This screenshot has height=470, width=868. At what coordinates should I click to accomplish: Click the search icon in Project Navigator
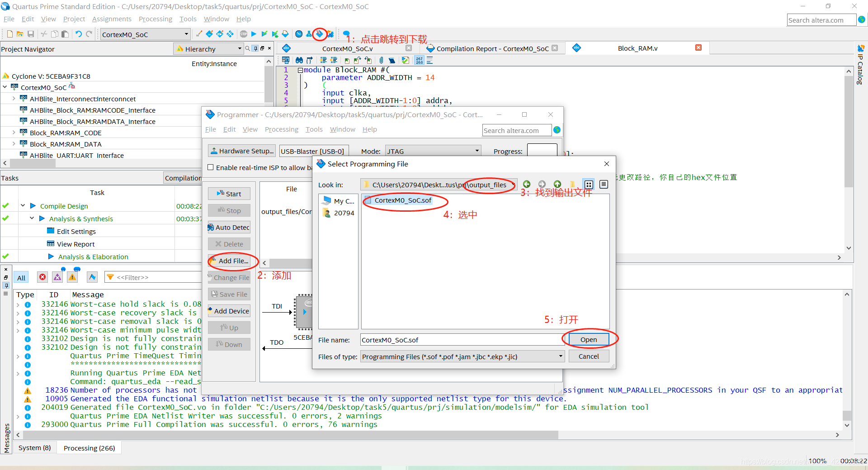point(248,48)
